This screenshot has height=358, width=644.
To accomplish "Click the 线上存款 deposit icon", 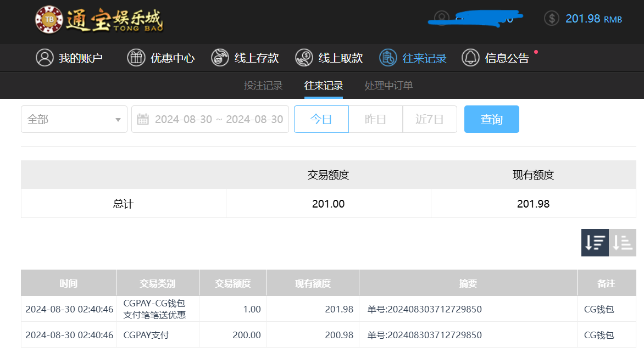I will [220, 58].
